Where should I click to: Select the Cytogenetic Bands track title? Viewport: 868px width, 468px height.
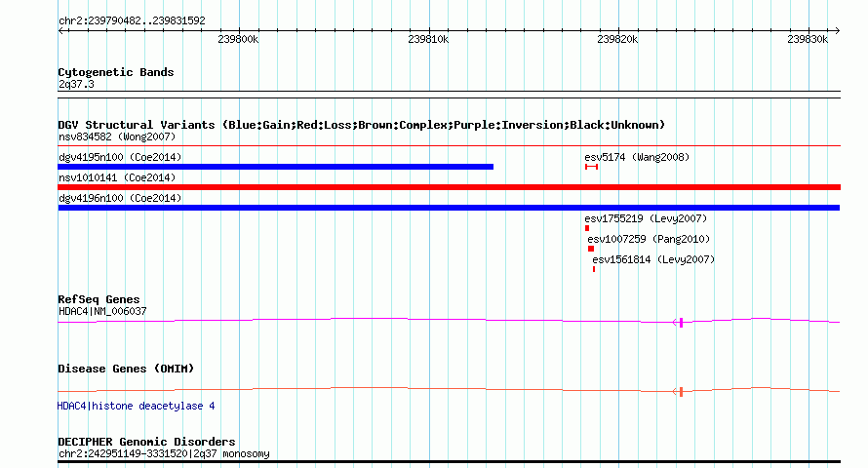point(116,72)
